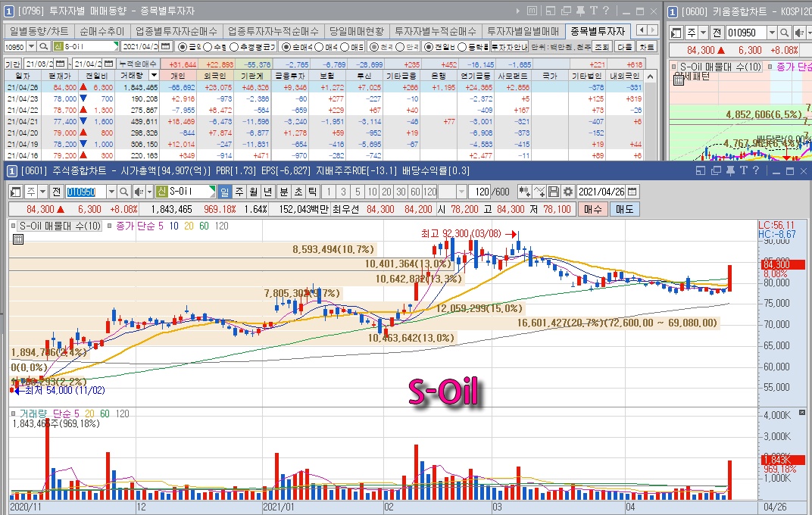Open code dropdown arrow in 키움종합차트 window
This screenshot has width=812, height=515.
(x=772, y=33)
